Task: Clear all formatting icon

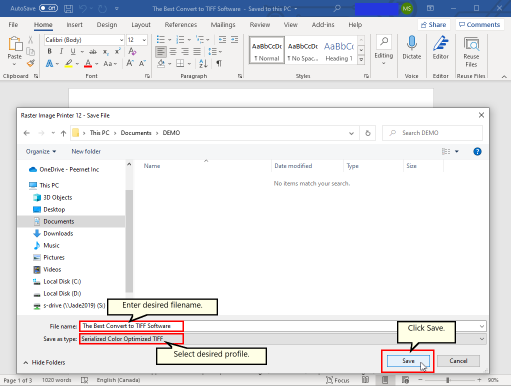Action: [132, 51]
